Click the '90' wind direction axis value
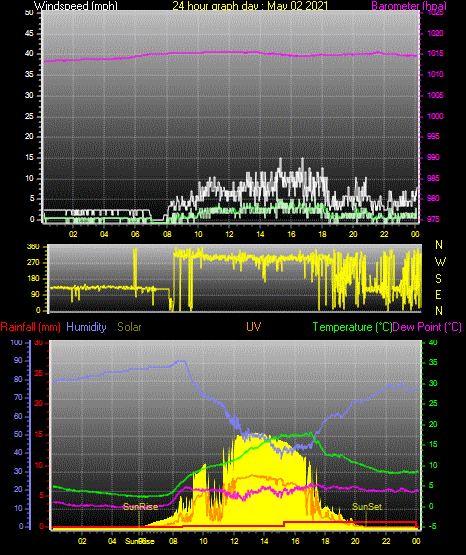 pyautogui.click(x=35, y=294)
